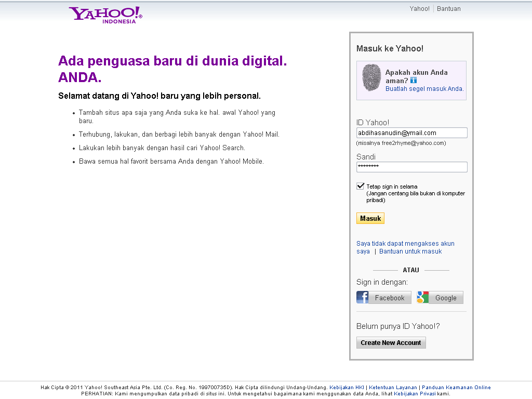Open "Saya tidak dapat mengakses akun saya" link
532x399 pixels.
[405, 247]
